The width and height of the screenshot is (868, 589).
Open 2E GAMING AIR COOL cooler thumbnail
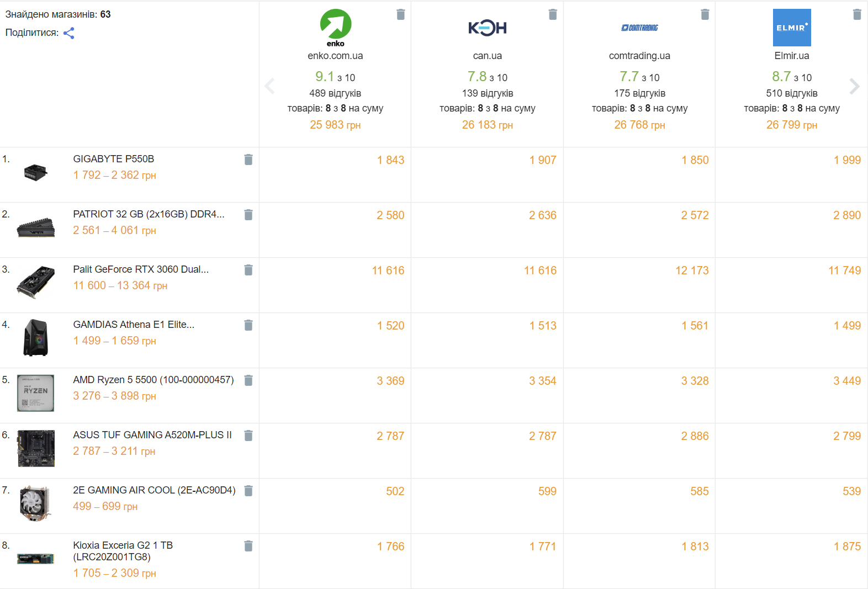pos(36,503)
